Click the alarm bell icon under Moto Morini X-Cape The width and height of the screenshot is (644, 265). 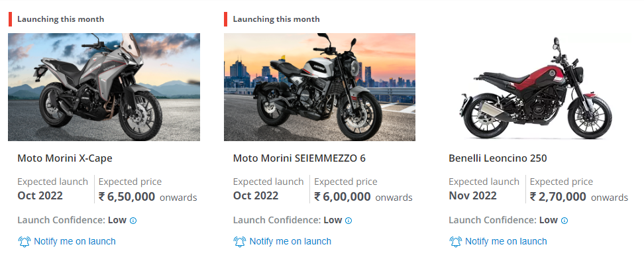[x=25, y=242]
